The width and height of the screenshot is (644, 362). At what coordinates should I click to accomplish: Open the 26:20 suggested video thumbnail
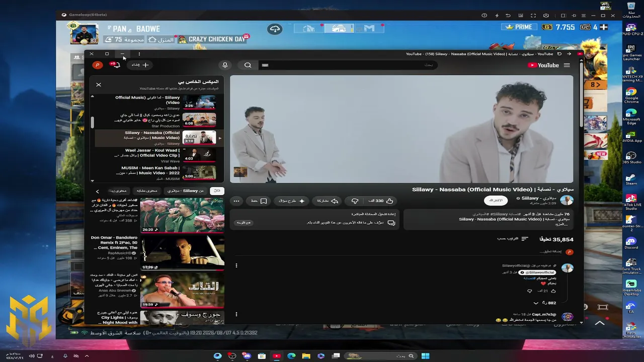click(x=182, y=215)
